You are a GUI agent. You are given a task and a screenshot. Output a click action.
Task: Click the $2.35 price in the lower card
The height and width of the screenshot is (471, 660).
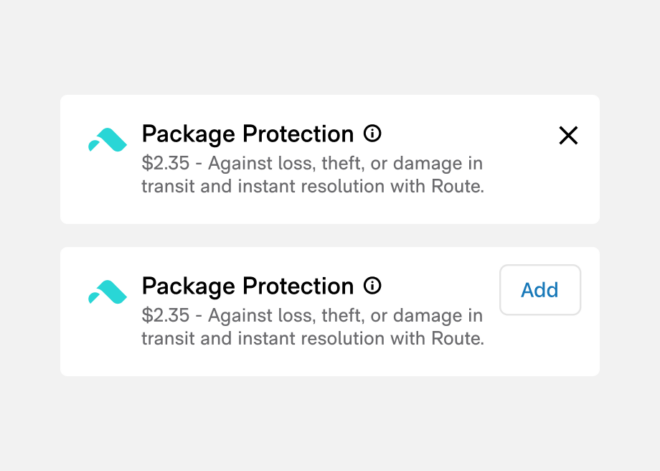(x=165, y=316)
